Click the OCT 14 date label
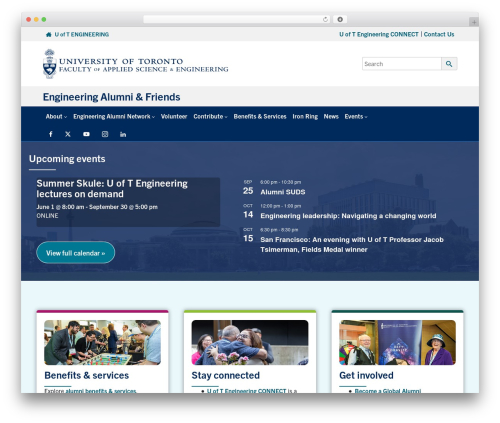Screen dimensions: 500x423 click(248, 212)
